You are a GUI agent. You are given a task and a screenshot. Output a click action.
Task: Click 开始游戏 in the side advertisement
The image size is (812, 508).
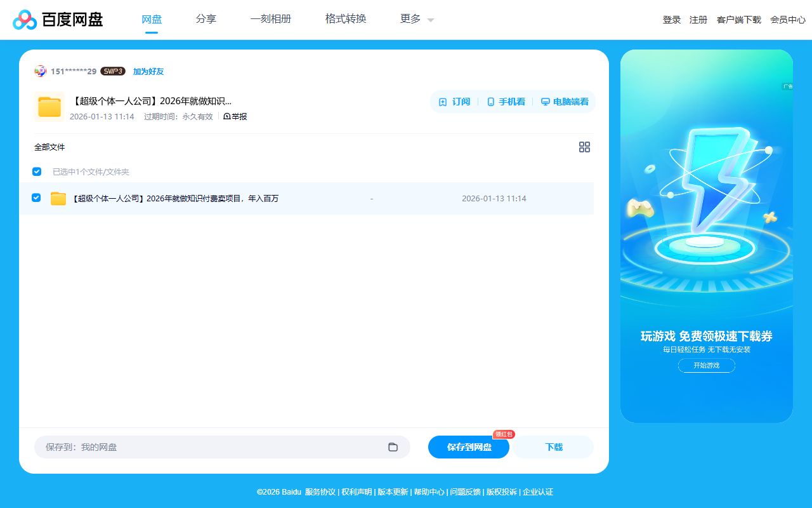pos(706,365)
